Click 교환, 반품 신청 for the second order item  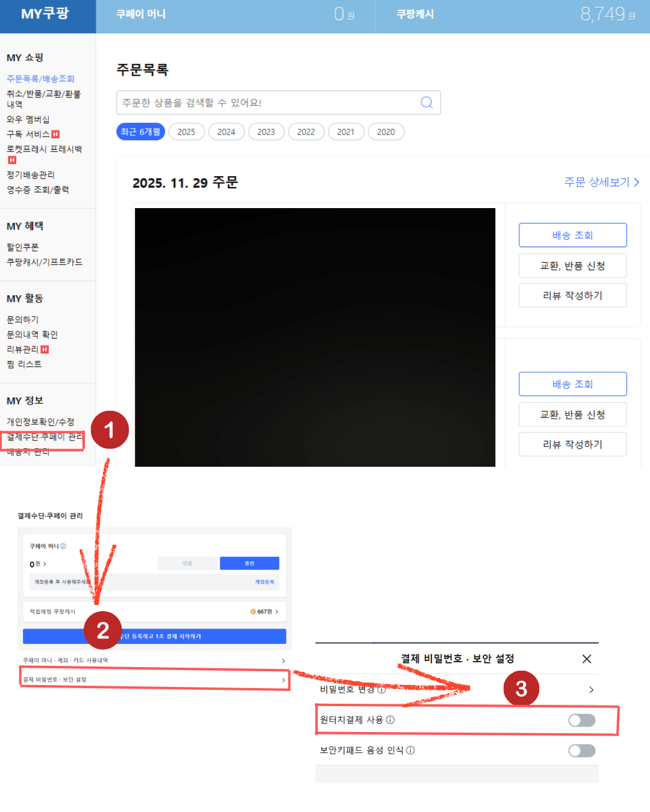573,414
